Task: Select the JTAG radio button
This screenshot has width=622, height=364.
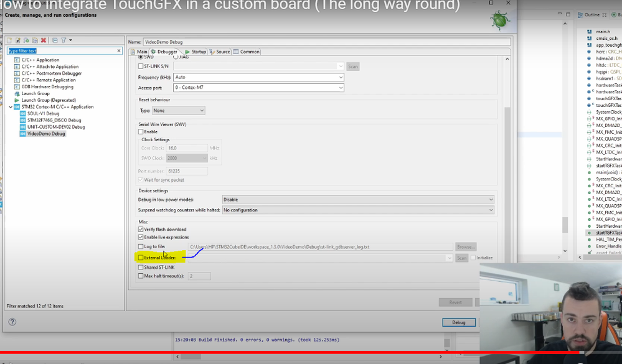Action: 176,57
